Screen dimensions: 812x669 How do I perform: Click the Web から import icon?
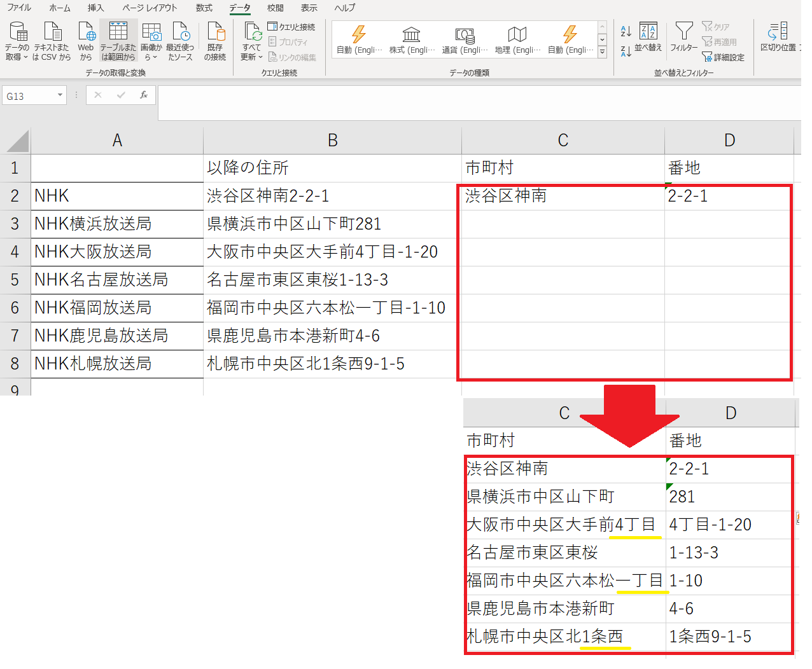[x=86, y=41]
